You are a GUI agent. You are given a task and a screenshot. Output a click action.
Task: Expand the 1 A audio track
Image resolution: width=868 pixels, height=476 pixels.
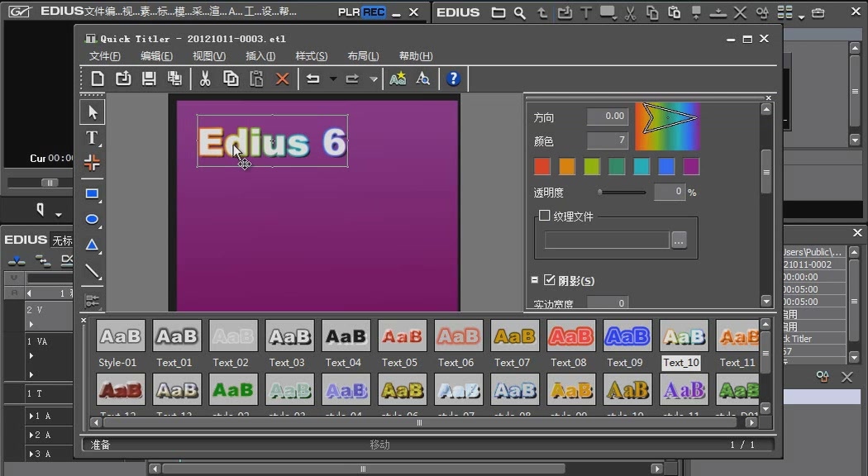pos(31,416)
